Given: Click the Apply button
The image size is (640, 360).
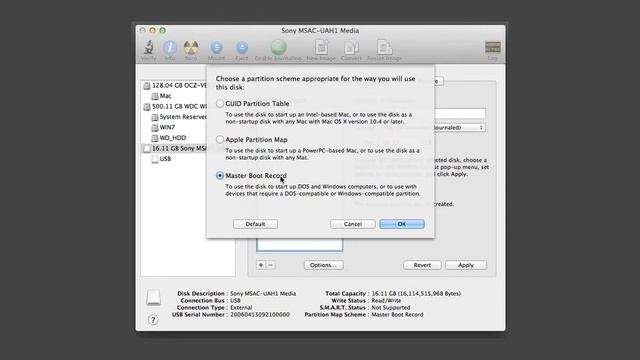Looking at the screenshot, I should (x=466, y=265).
